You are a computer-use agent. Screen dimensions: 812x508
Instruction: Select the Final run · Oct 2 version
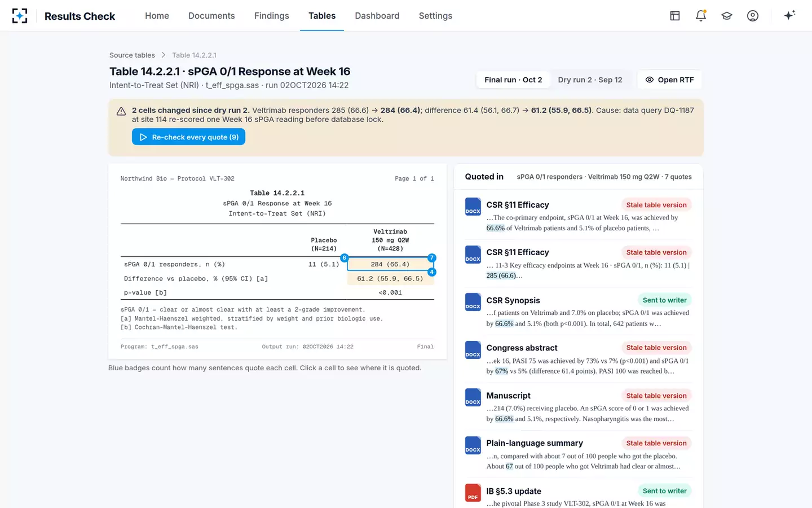coord(513,80)
